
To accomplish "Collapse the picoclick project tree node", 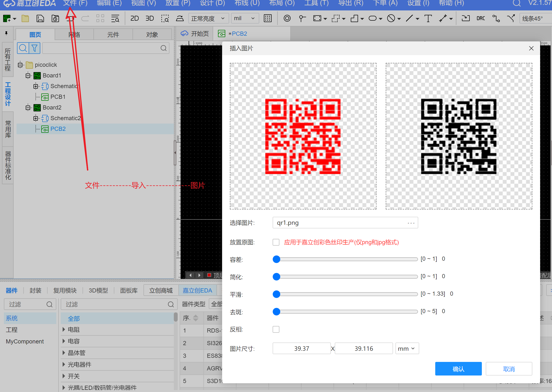I will (x=20, y=65).
